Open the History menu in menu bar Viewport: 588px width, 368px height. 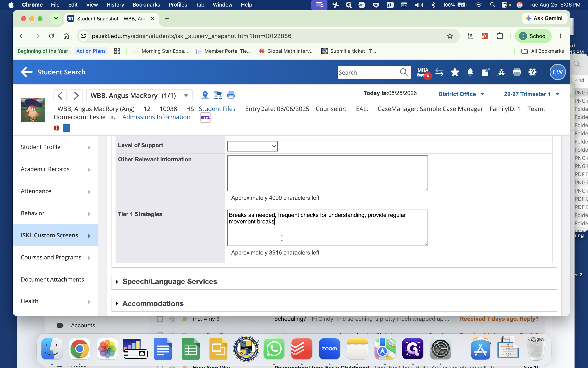[x=115, y=5]
